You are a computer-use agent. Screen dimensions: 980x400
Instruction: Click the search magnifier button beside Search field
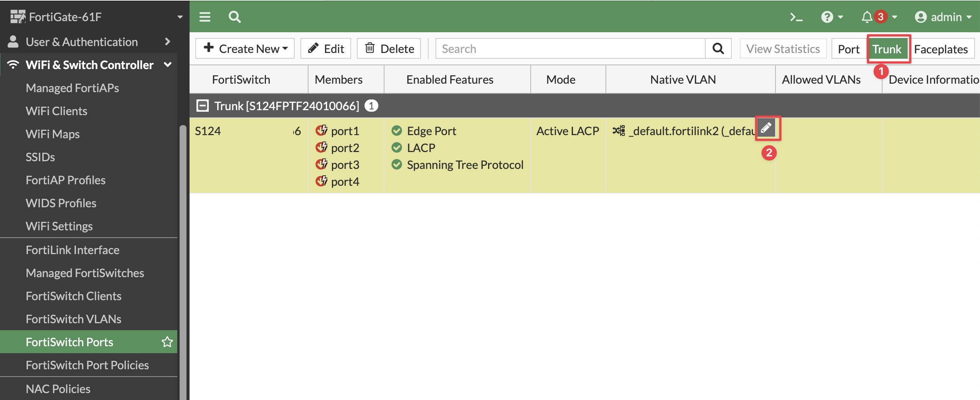pos(718,49)
